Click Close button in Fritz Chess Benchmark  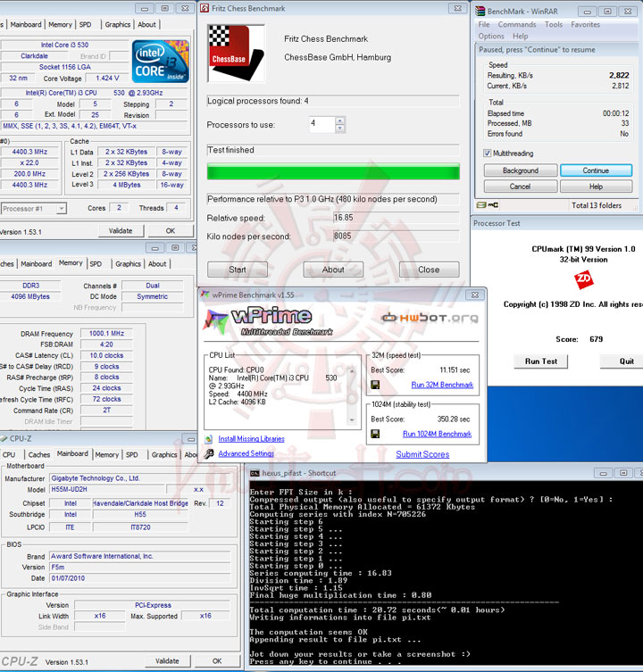[429, 270]
